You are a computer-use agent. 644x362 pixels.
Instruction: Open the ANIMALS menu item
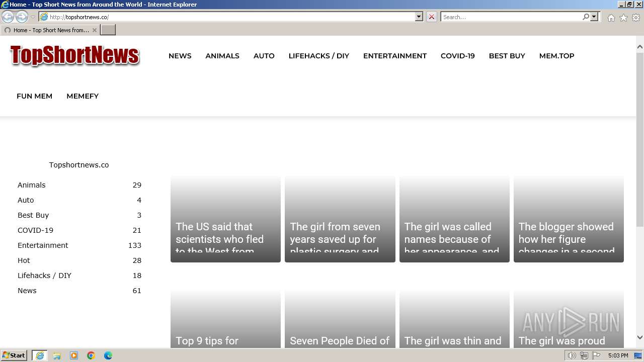pos(222,56)
